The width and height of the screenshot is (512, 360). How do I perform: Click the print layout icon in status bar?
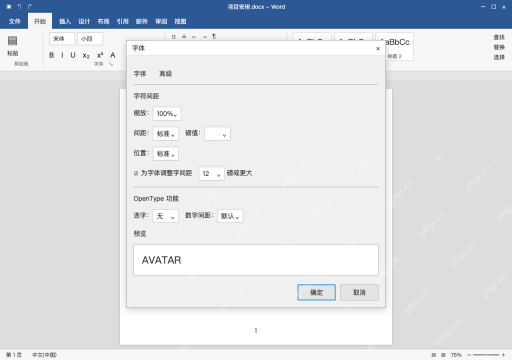[443, 355]
